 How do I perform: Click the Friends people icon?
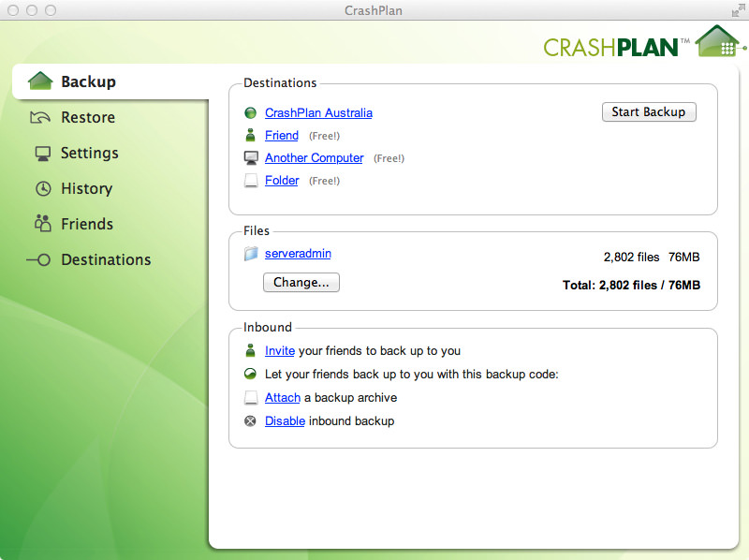(42, 223)
